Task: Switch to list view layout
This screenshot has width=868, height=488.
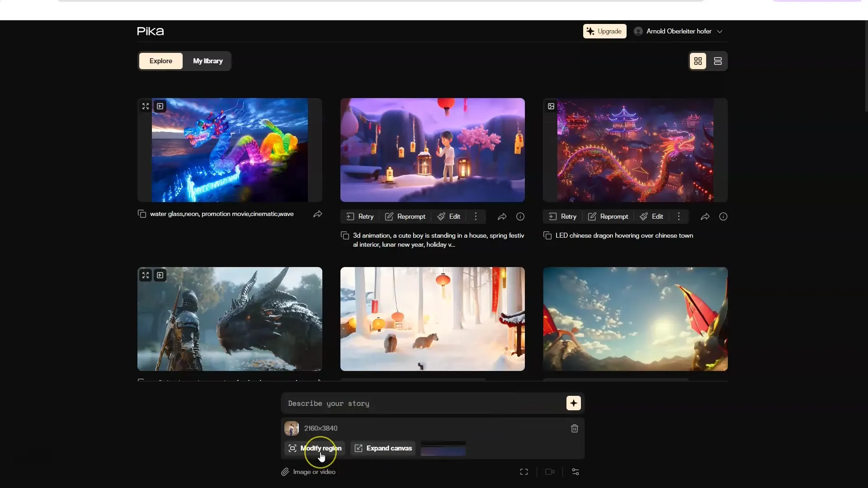Action: [718, 61]
